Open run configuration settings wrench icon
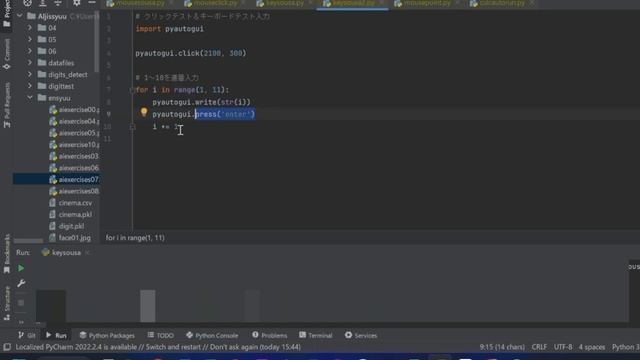Viewport: 640px width, 360px height. pos(21,283)
